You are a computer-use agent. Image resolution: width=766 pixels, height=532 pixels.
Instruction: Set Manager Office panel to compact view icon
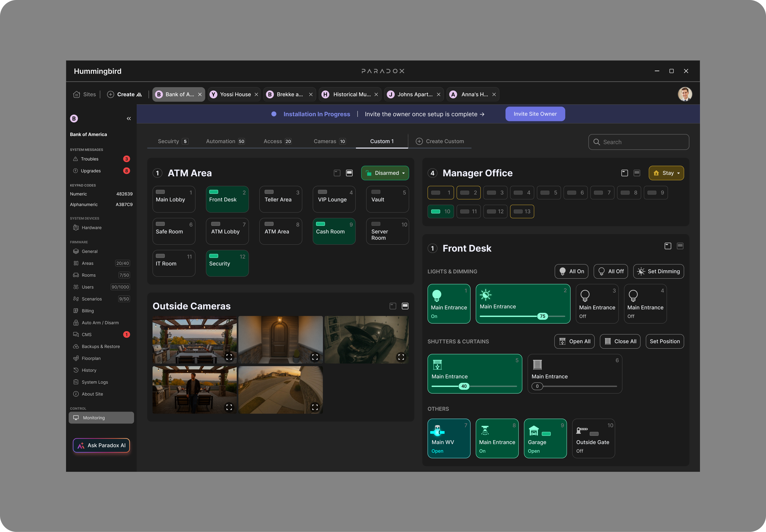click(625, 173)
